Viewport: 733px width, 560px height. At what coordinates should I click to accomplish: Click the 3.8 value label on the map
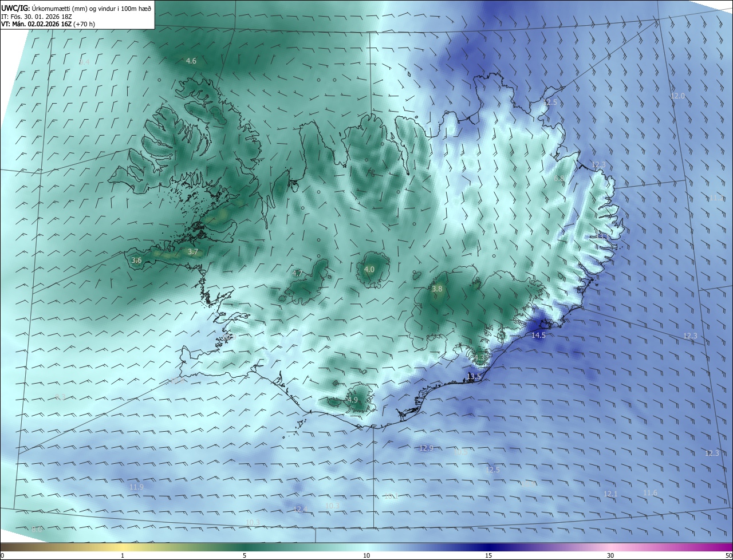coord(437,289)
